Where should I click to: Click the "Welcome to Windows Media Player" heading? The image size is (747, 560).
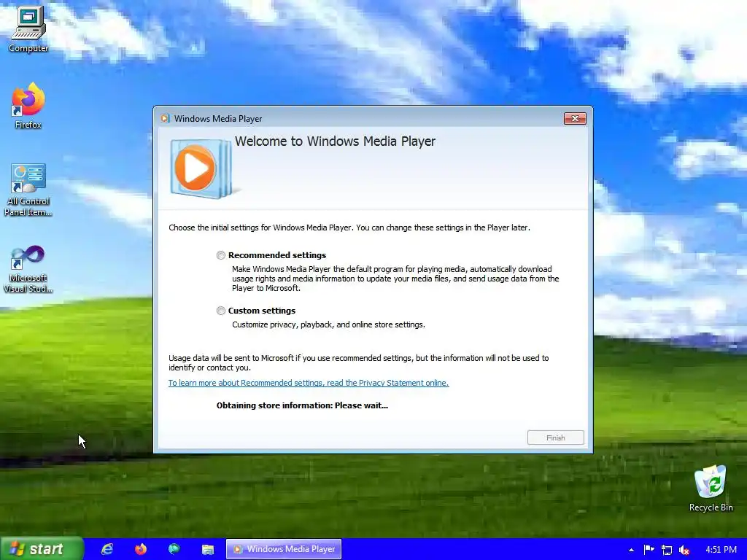click(x=335, y=141)
